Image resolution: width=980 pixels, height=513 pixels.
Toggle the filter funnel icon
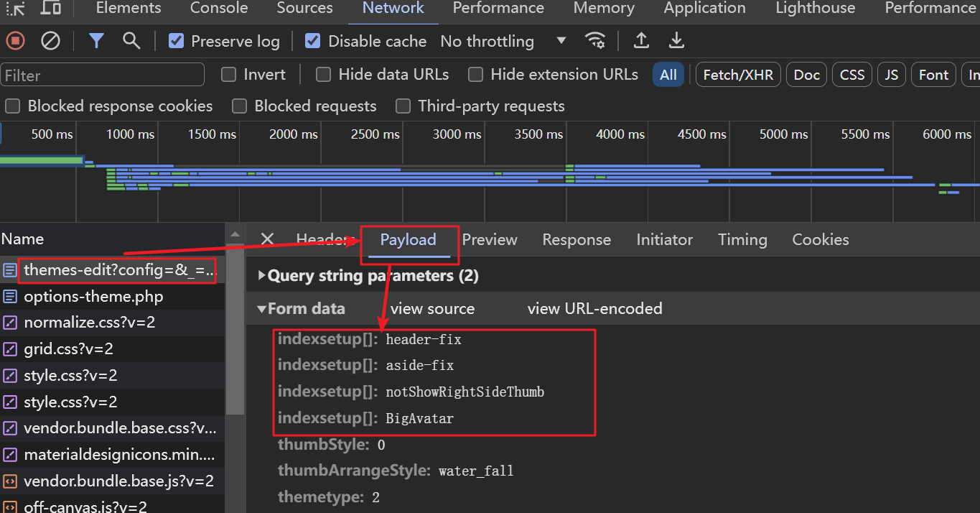[x=96, y=41]
